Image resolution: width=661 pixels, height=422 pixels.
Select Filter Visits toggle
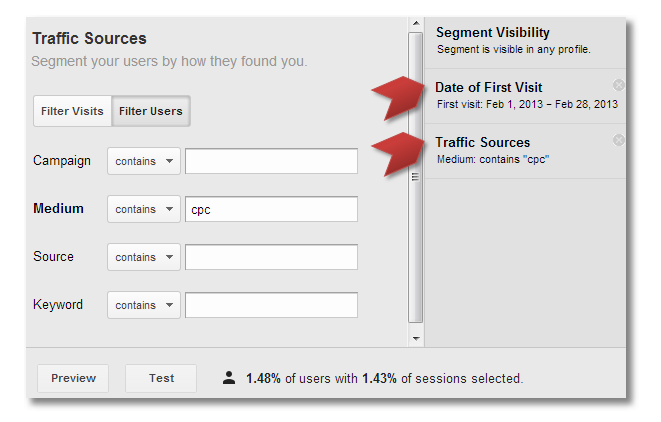tap(72, 111)
